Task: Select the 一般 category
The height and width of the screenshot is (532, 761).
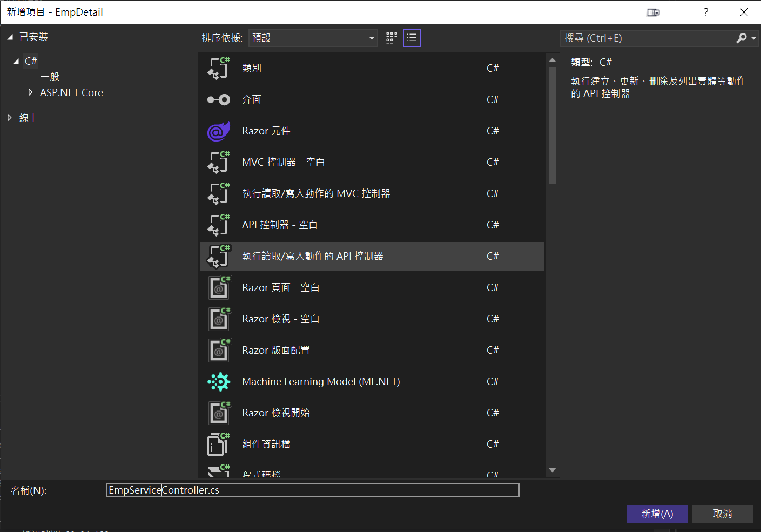Action: (x=50, y=77)
